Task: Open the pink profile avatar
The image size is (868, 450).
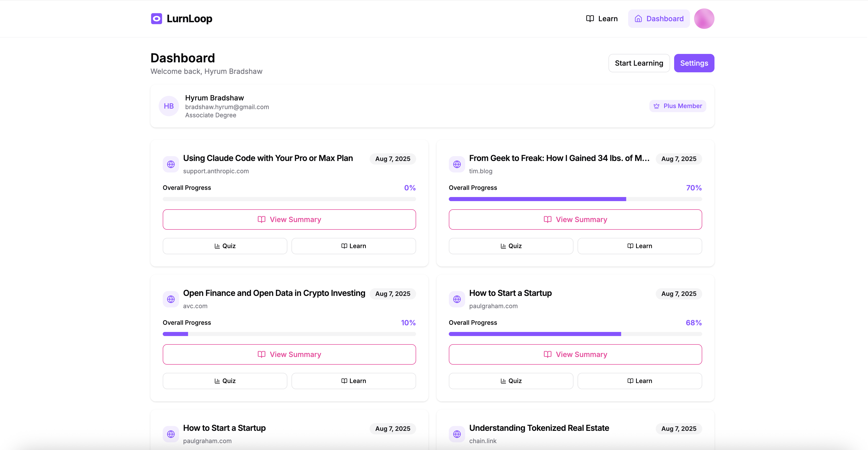Action: [x=704, y=19]
